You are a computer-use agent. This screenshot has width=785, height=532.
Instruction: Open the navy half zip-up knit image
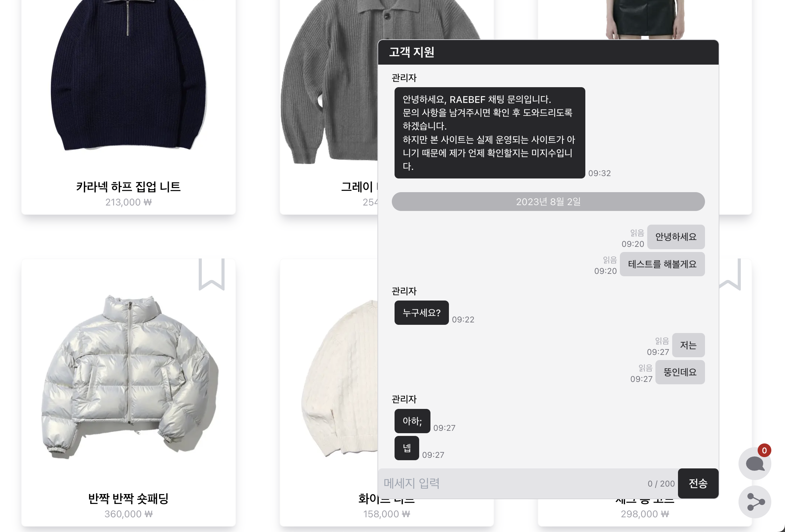pos(129,75)
